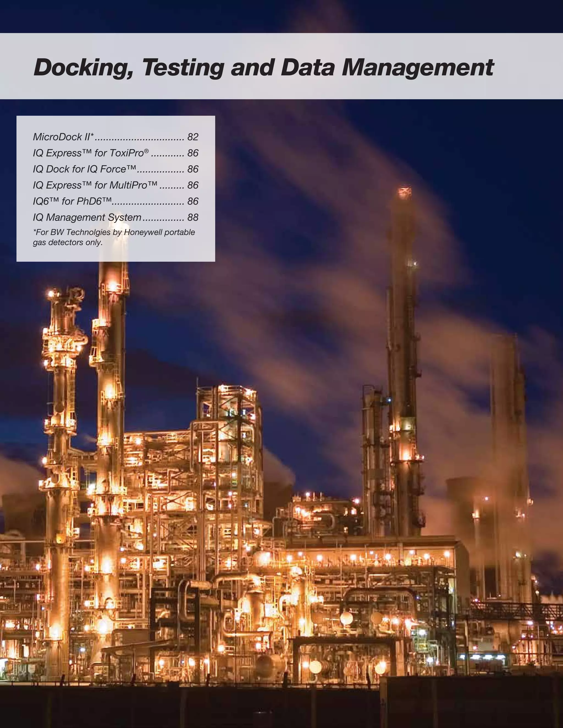Select the "IQ Express™ for ToxiPro®" entry

(x=115, y=153)
